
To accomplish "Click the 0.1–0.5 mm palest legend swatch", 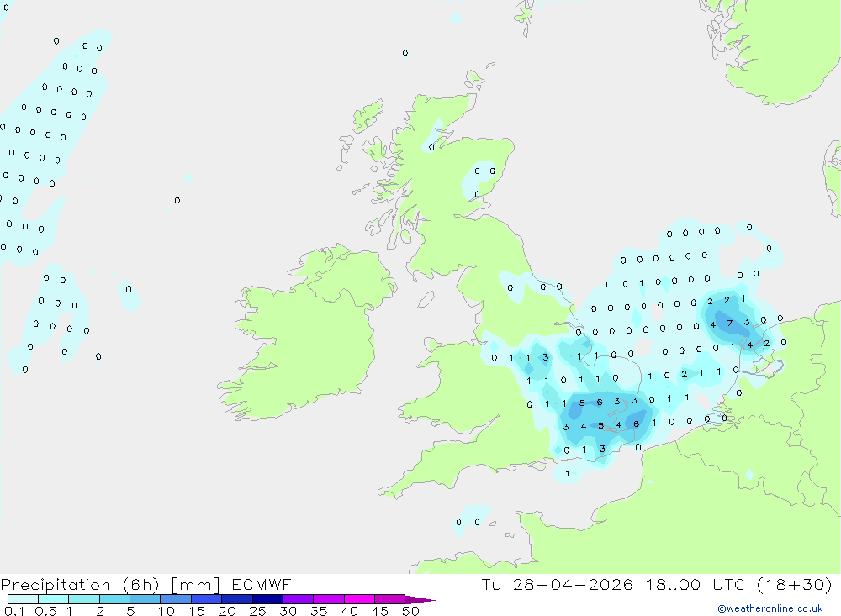I will [x=23, y=599].
